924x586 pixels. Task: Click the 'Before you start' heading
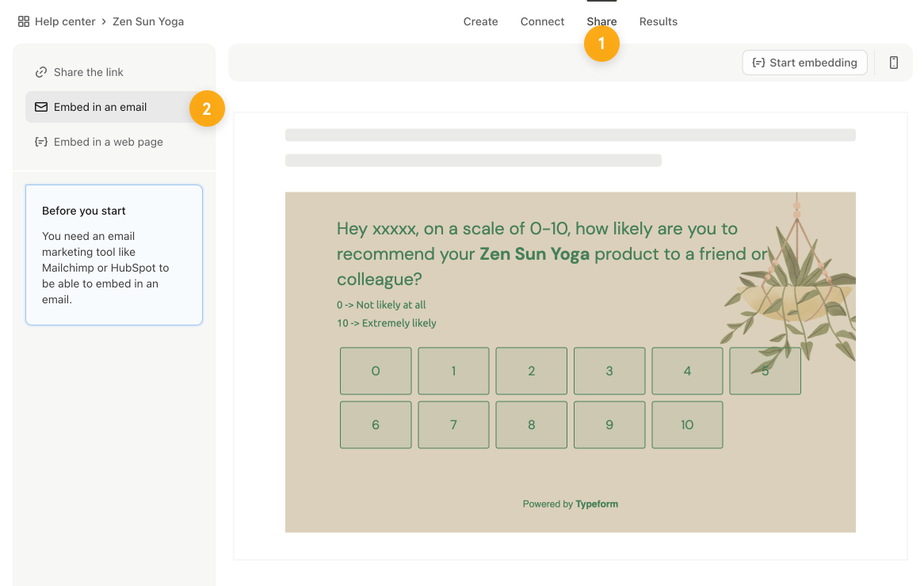84,211
